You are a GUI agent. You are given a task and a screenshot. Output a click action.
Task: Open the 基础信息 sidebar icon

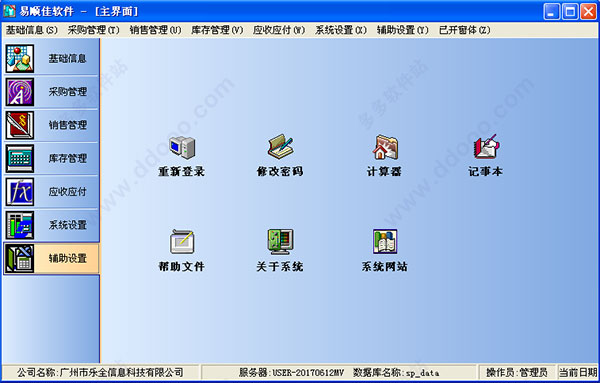(x=20, y=59)
